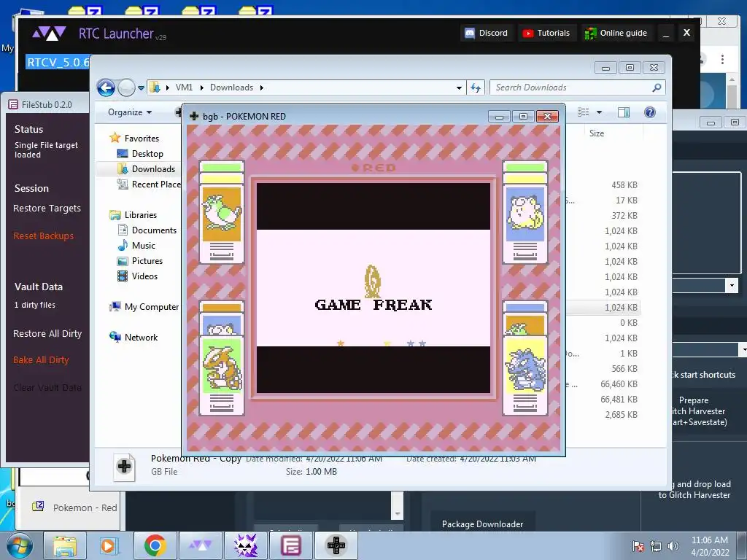This screenshot has height=560, width=747.
Task: Open Discord link in RTC Launcher
Action: coord(487,33)
